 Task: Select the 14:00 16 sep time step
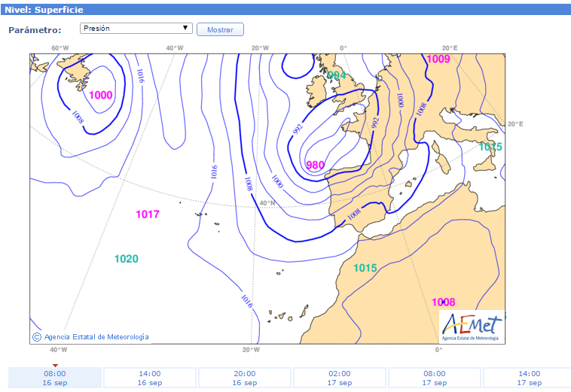point(149,378)
